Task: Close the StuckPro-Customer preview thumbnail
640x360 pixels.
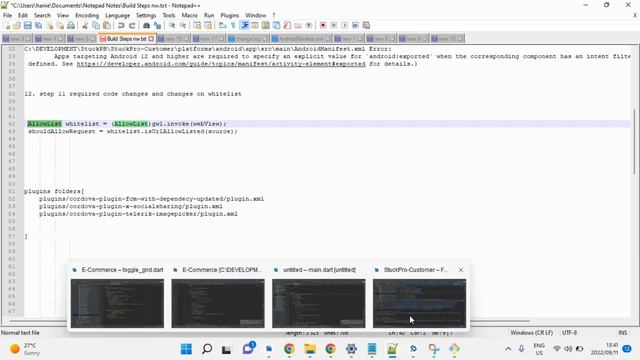Action: point(461,270)
